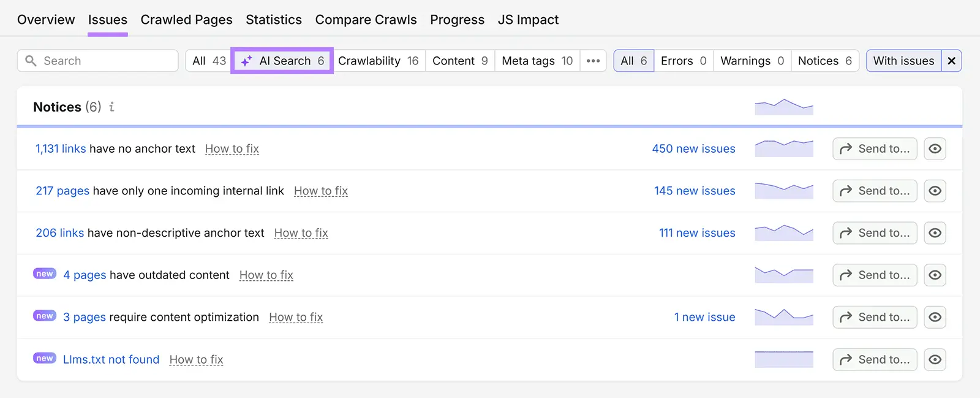Select the AI Search 6 filter
Viewport: 980px width, 398px height.
282,61
